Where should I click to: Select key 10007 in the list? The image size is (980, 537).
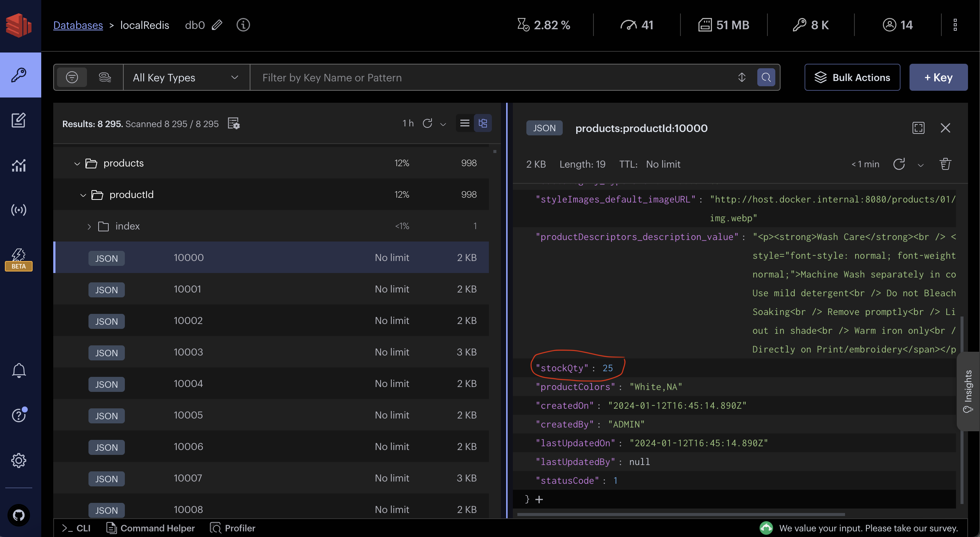click(x=271, y=478)
